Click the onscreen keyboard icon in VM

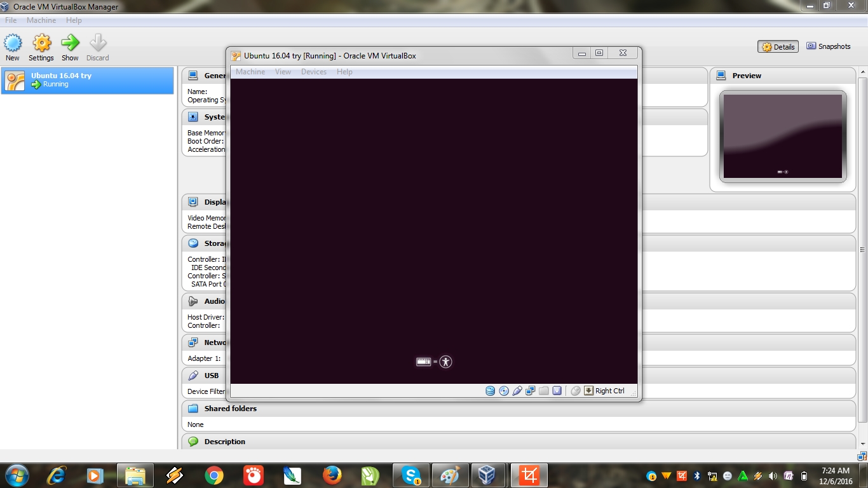(423, 362)
